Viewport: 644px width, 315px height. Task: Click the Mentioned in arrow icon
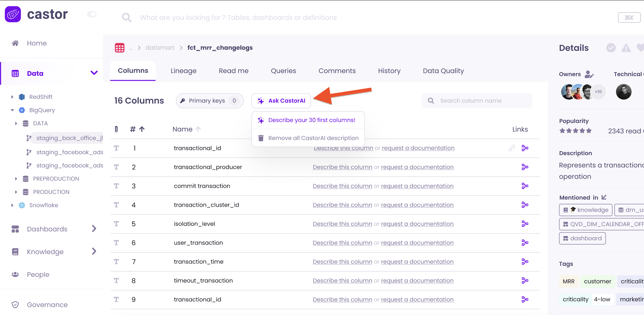[604, 197]
